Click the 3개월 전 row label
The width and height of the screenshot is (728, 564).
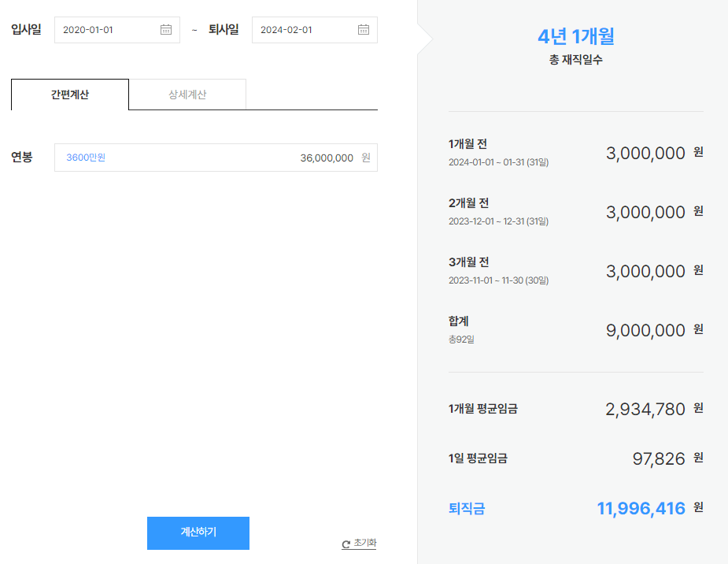click(468, 262)
